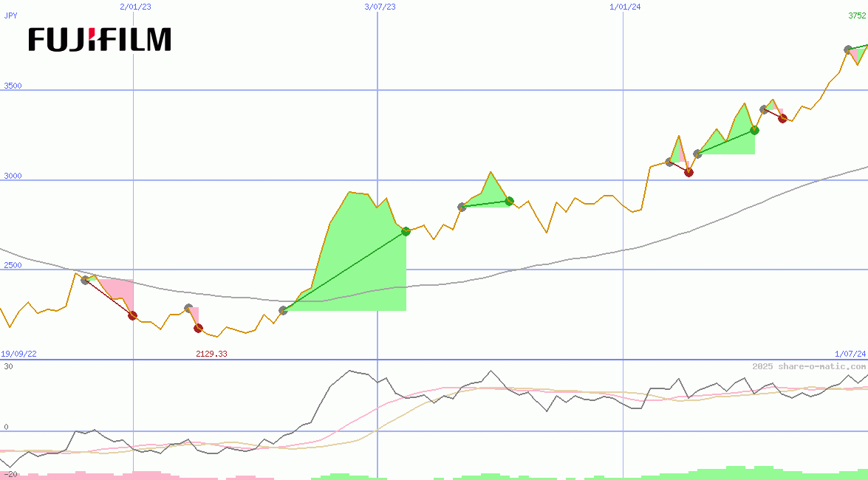This screenshot has width=868, height=480.
Task: Select the low price value 2129.33
Action: pos(211,354)
